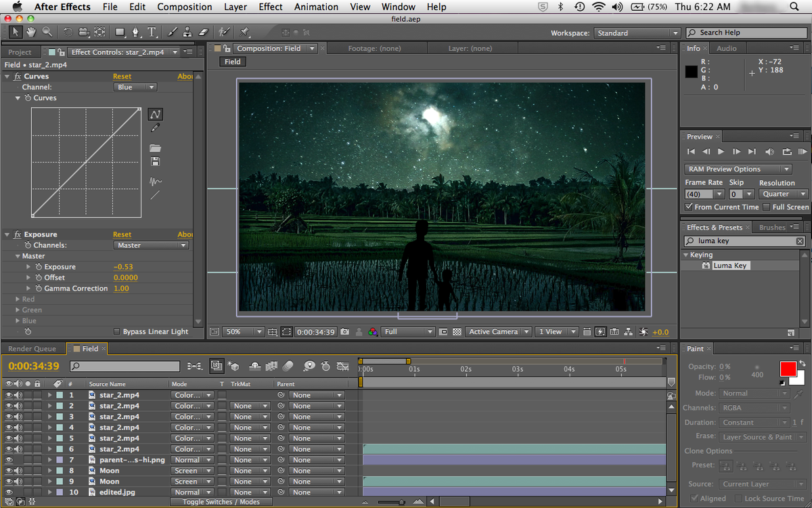Select the Rotation tool

click(x=68, y=32)
